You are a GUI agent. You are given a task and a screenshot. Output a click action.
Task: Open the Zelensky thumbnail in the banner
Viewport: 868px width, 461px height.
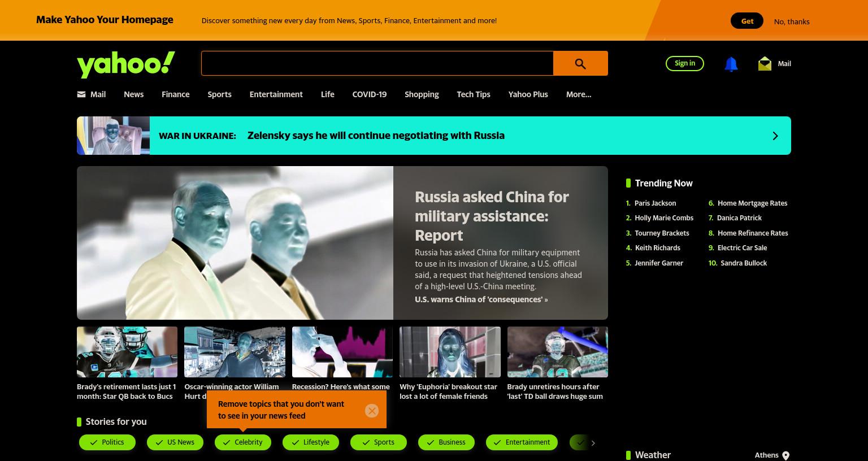(x=113, y=136)
